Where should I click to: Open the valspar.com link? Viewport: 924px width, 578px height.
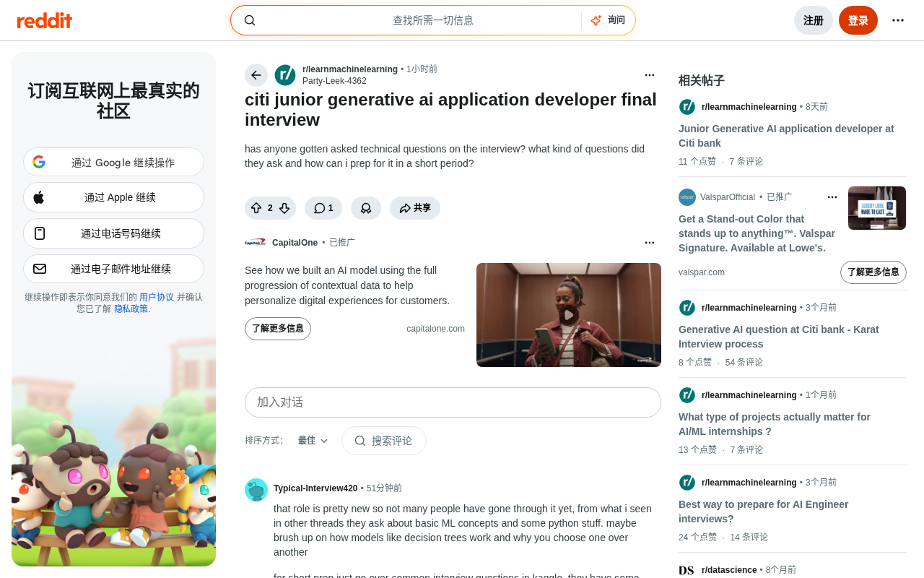pos(702,272)
